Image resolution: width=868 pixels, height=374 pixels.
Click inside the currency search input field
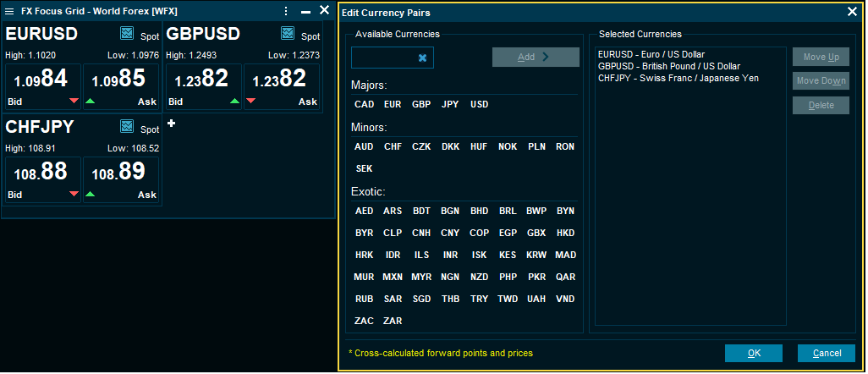(x=383, y=58)
